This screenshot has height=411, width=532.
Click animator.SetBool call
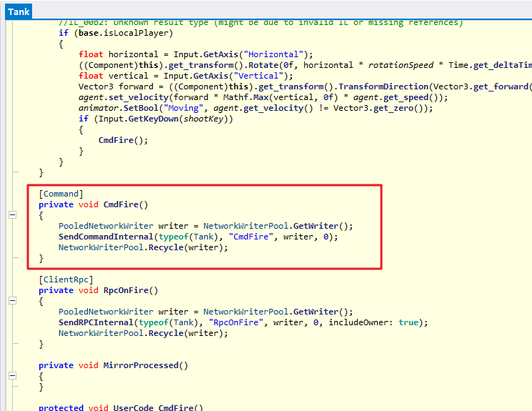coord(119,108)
